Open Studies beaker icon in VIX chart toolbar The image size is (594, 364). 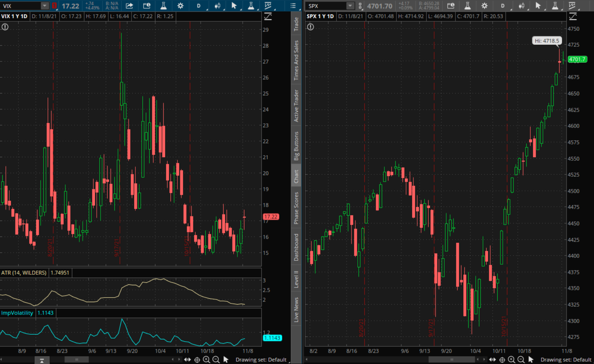(x=164, y=6)
